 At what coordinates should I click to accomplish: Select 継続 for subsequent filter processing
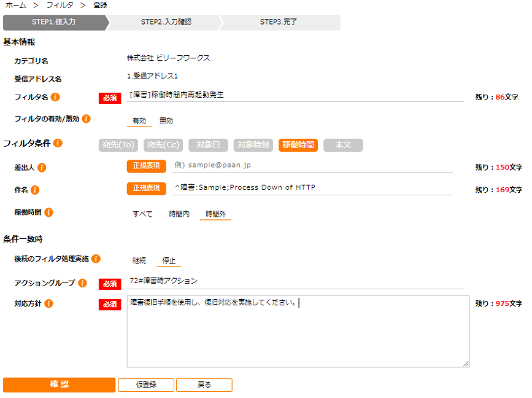pos(139,260)
